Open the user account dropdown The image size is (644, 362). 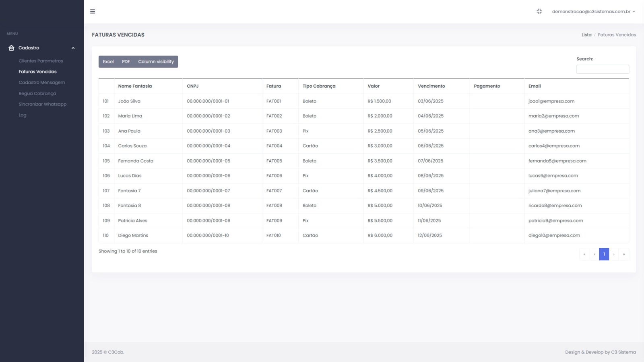click(593, 12)
